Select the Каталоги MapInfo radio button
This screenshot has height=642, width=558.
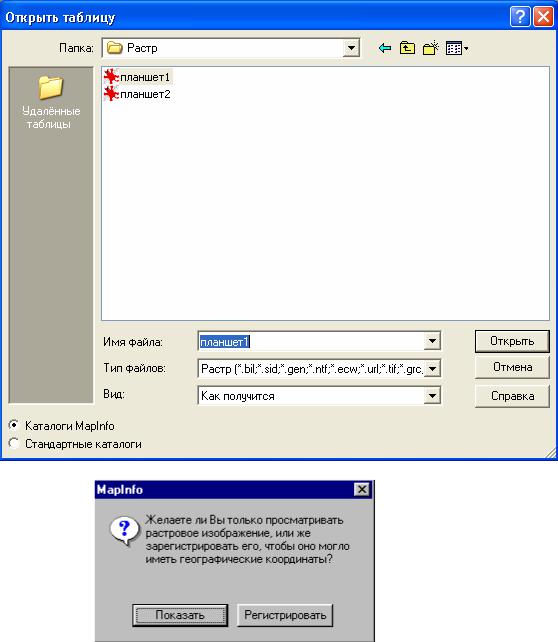pos(14,425)
